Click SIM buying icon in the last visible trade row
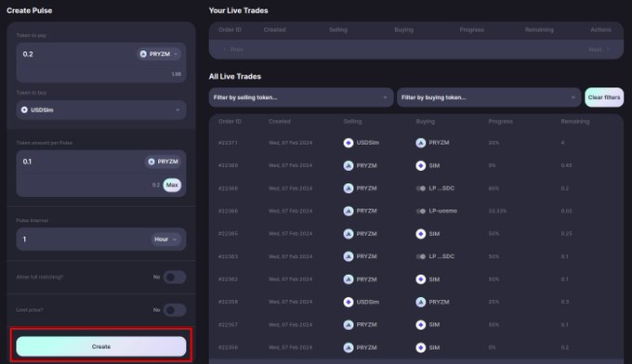 (x=420, y=347)
